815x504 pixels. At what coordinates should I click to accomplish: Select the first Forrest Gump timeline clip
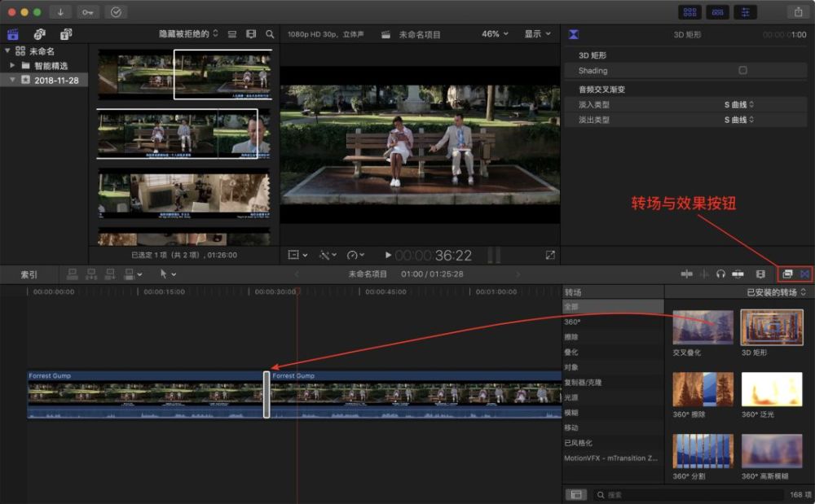coord(146,394)
